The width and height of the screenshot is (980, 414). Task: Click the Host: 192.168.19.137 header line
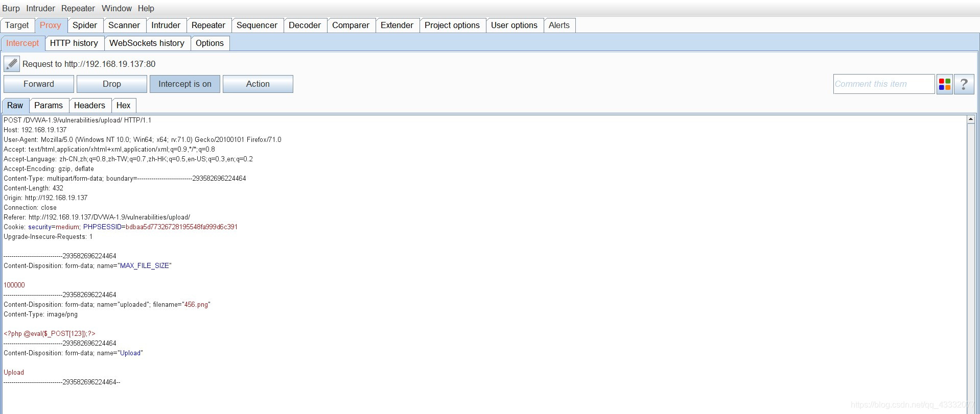pos(35,130)
